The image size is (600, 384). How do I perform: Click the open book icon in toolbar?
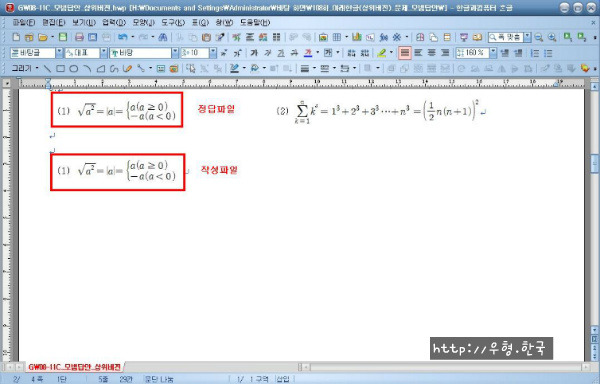pyautogui.click(x=477, y=37)
